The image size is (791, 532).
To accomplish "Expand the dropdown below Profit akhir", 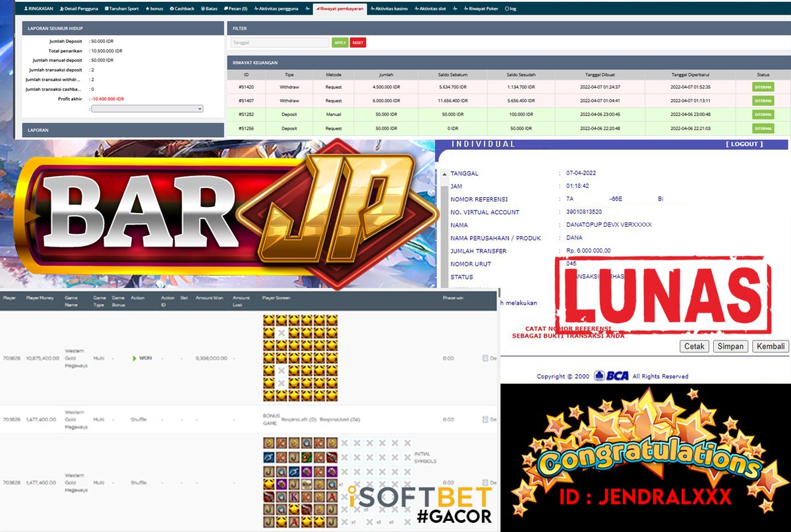I will 147,109.
